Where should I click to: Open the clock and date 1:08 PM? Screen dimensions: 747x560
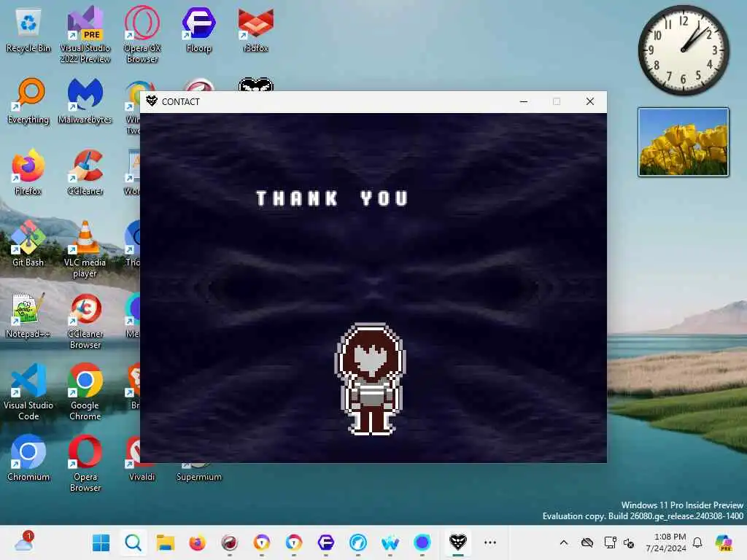[x=666, y=542]
